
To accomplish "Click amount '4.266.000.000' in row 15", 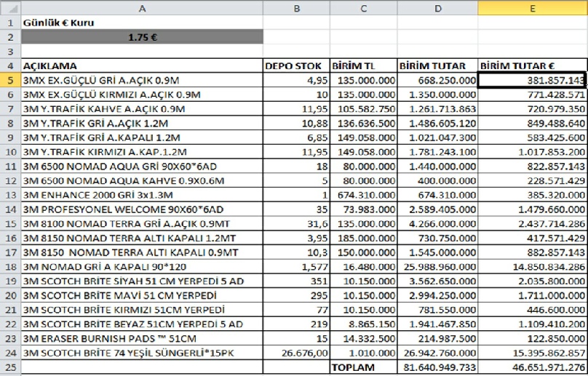I will 437,224.
